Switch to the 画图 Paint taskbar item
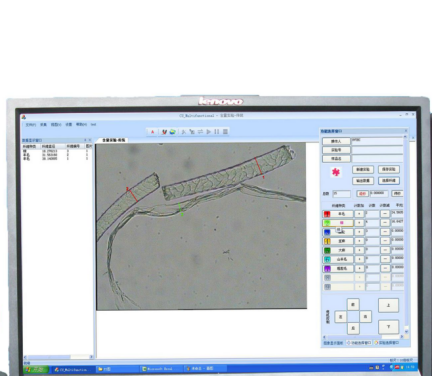The image size is (432, 376). (x=205, y=369)
